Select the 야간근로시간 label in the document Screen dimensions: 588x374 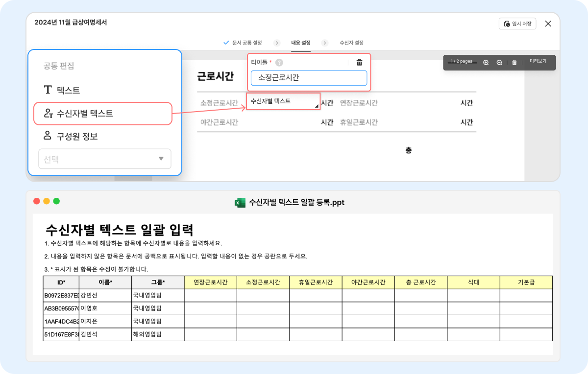pyautogui.click(x=220, y=122)
